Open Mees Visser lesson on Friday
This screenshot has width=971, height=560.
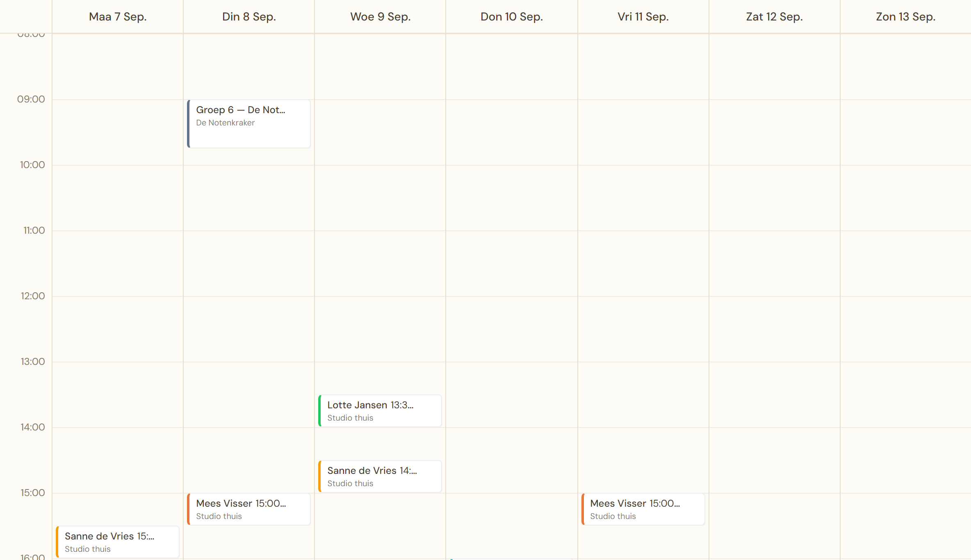[643, 509]
